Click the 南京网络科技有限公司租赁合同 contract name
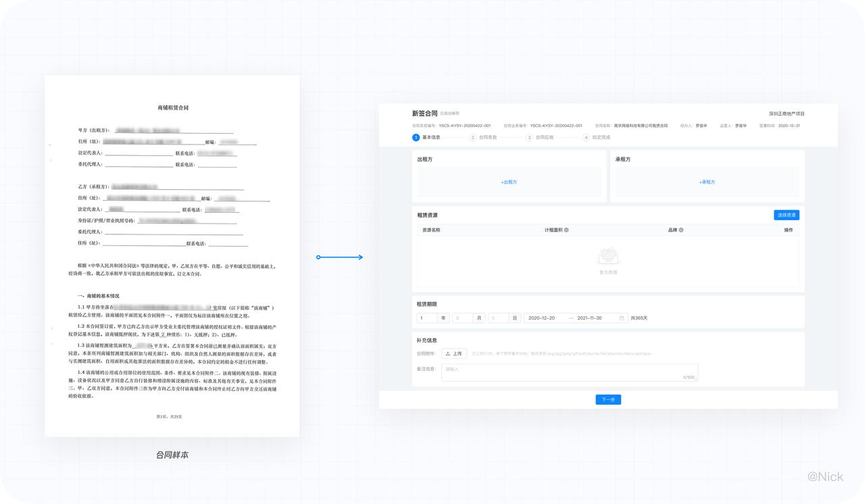Image resolution: width=865 pixels, height=504 pixels. [641, 126]
